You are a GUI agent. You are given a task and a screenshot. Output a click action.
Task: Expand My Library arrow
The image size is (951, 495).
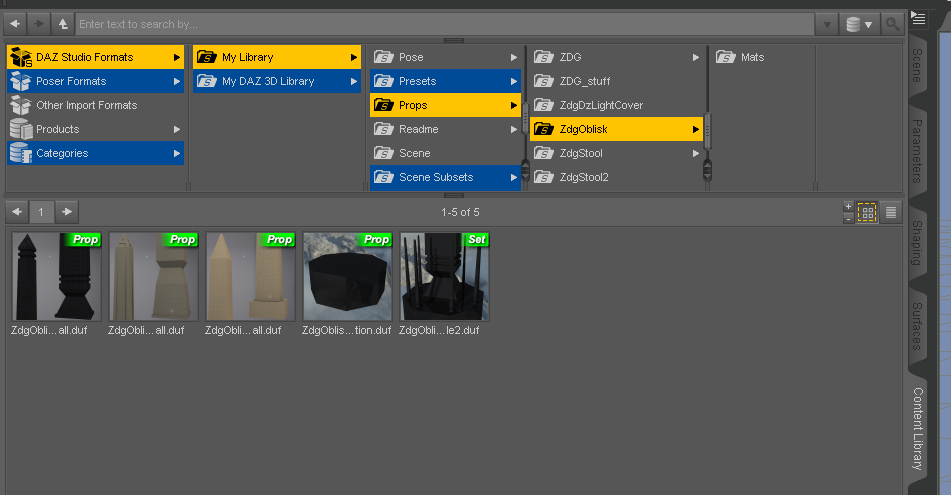click(354, 57)
